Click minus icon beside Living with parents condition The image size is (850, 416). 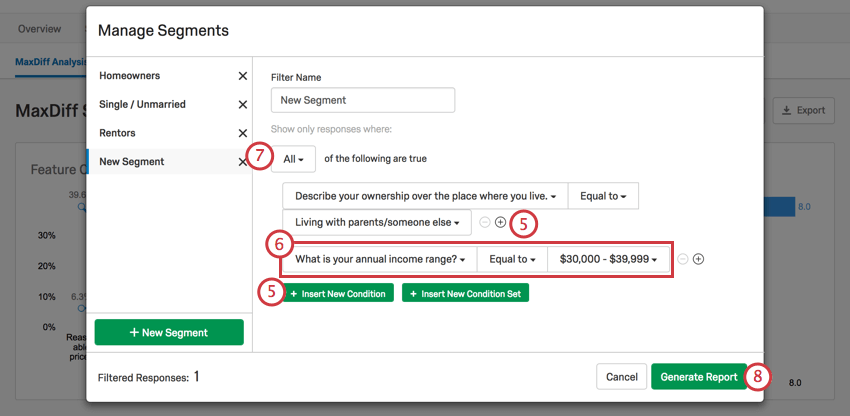point(485,222)
